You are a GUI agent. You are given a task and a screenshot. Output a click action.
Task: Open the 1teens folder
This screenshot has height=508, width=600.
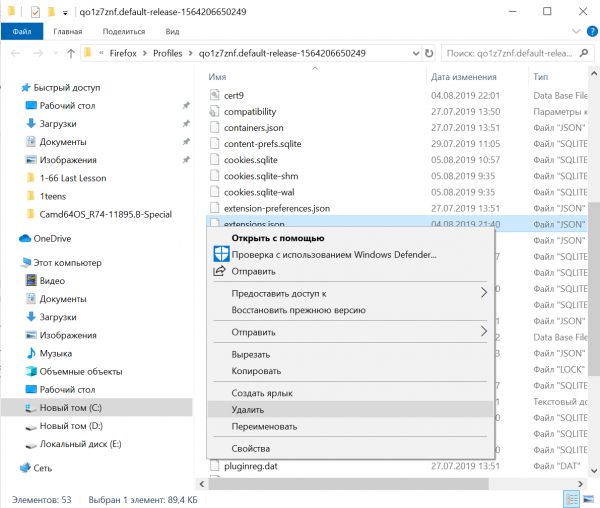pyautogui.click(x=52, y=196)
